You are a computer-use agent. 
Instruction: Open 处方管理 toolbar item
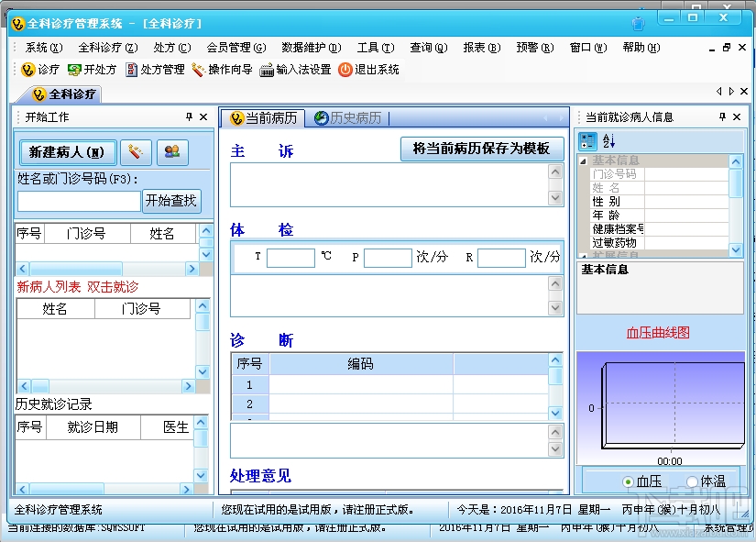155,70
